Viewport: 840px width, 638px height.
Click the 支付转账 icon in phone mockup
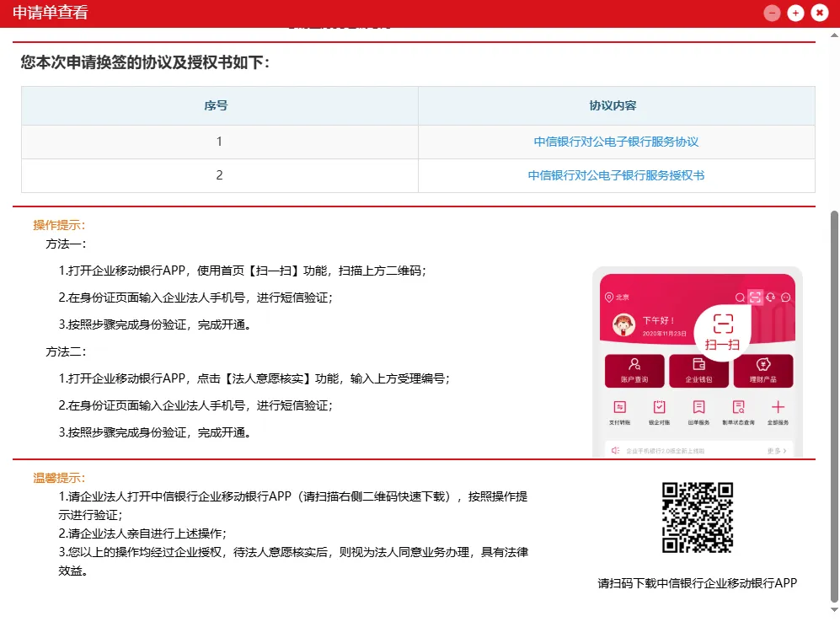tap(620, 408)
